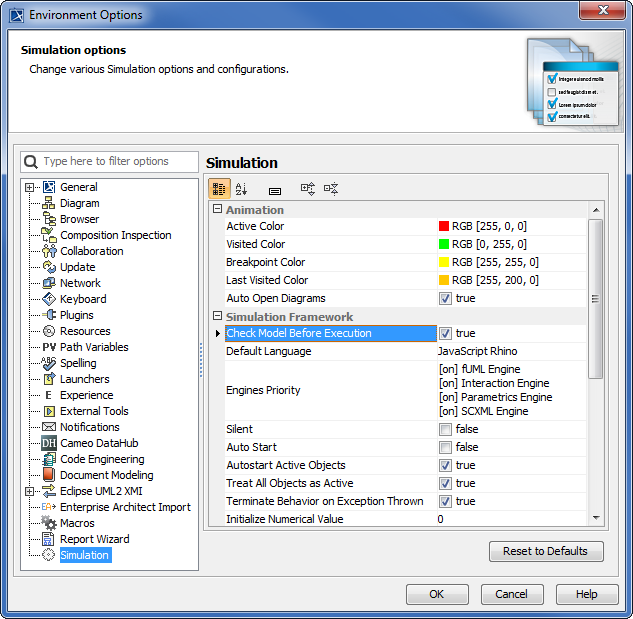
Task: Click the Cancel button
Action: 512,594
